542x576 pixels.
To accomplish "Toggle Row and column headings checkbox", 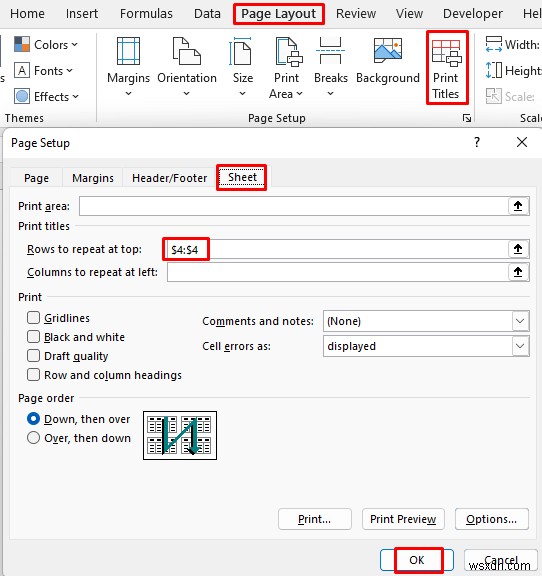I will (x=33, y=375).
